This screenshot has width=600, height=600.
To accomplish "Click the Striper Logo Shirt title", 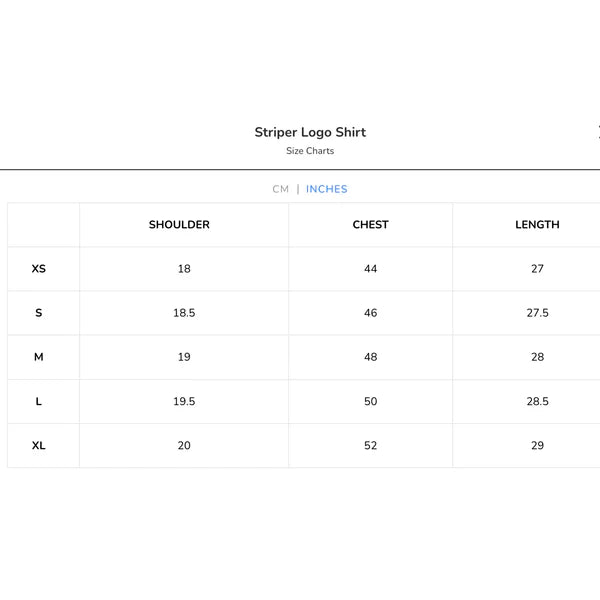I will click(x=310, y=132).
